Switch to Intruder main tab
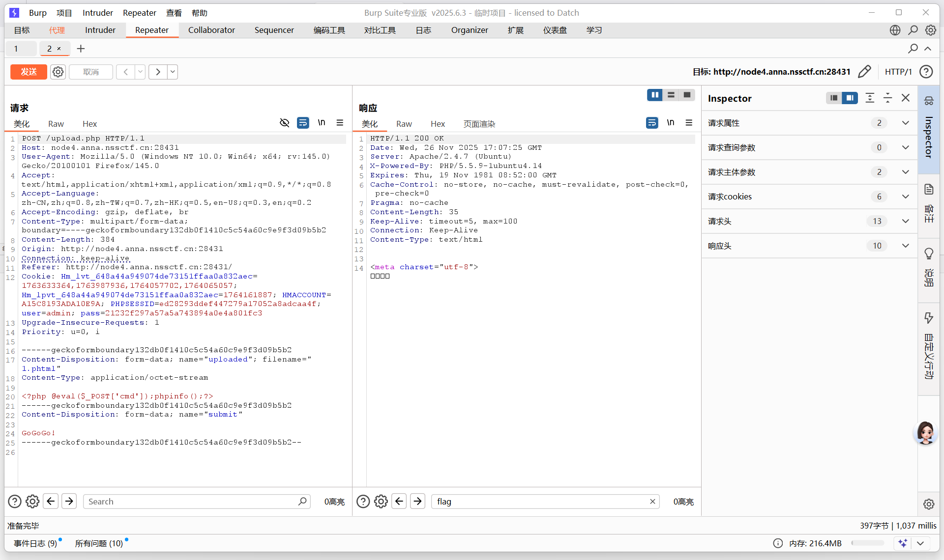The height and width of the screenshot is (560, 944). (100, 30)
